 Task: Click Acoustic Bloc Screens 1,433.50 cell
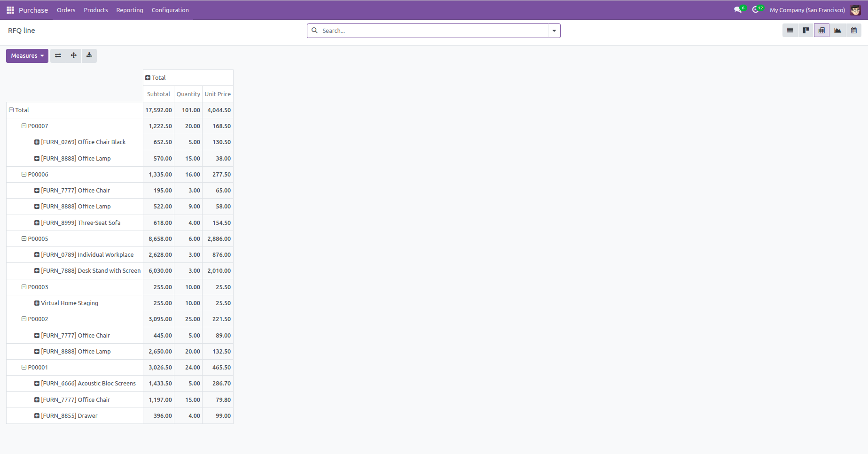[158, 383]
